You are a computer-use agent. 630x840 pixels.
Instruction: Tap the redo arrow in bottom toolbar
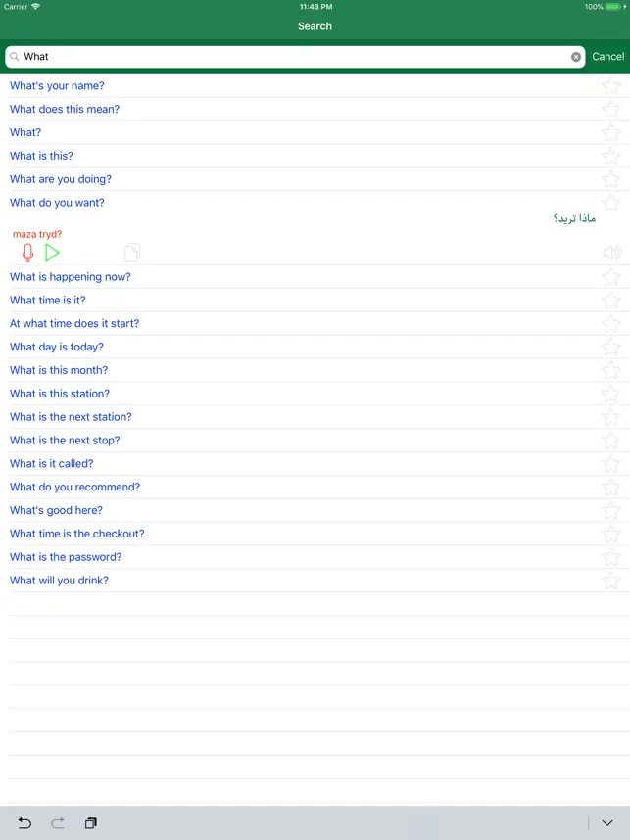58,823
